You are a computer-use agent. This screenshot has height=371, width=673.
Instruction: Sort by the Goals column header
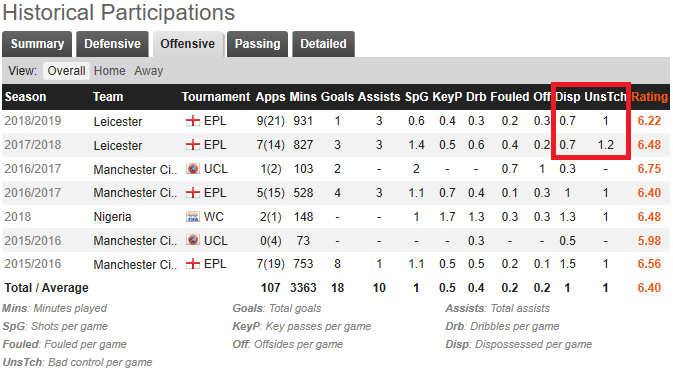point(337,97)
